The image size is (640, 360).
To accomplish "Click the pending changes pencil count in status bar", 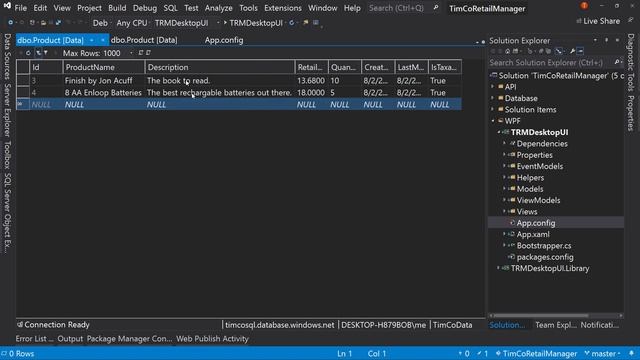I will [x=482, y=353].
